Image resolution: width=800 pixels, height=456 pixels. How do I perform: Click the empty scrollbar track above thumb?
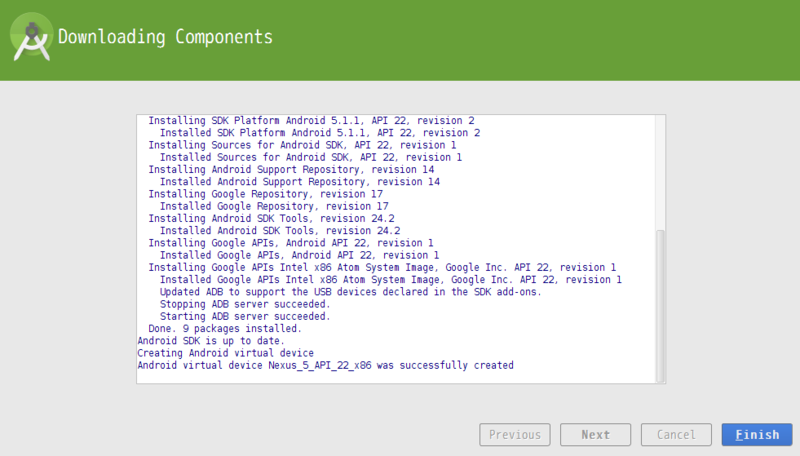point(660,172)
